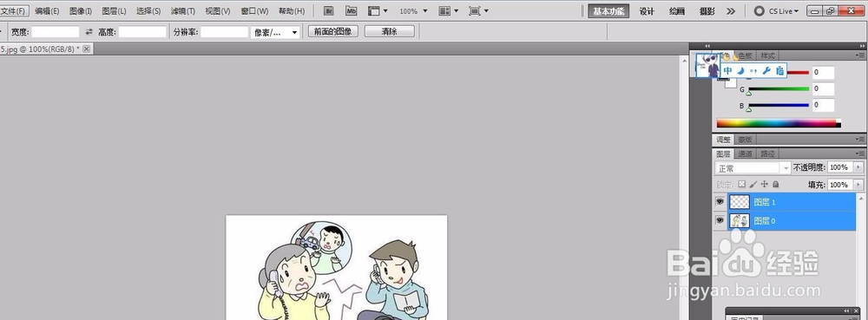The height and width of the screenshot is (320, 868).
Task: Switch to the 色板 swatches tab
Action: point(745,56)
